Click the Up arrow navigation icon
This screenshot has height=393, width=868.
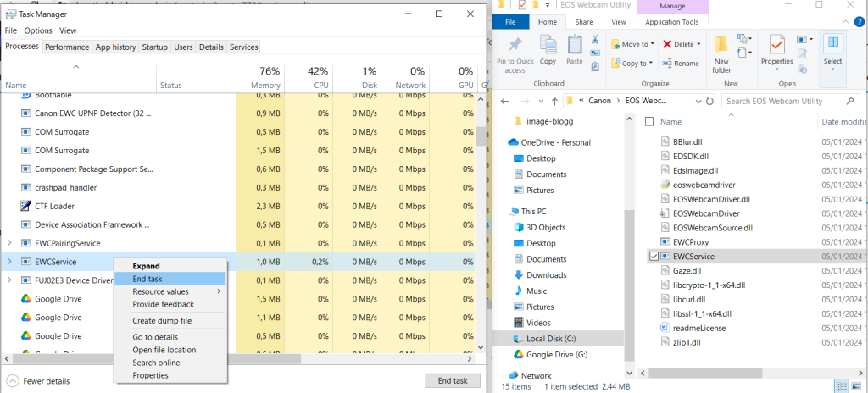pyautogui.click(x=555, y=102)
